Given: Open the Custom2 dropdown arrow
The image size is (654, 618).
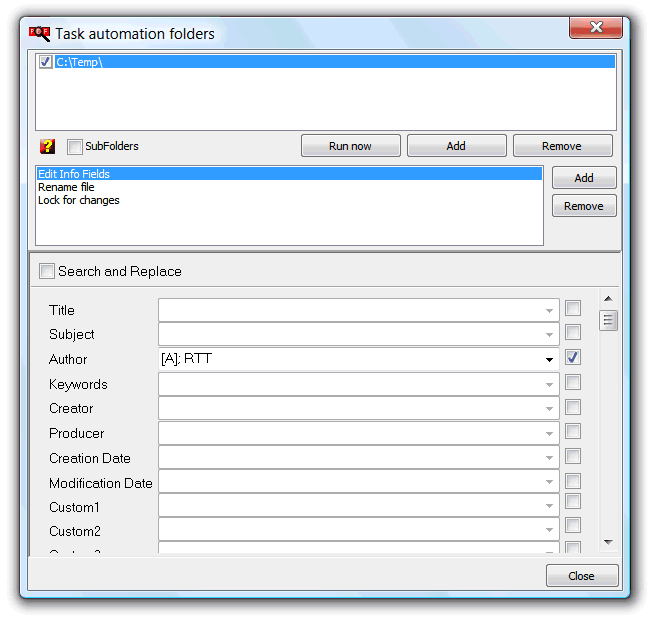Looking at the screenshot, I should point(549,530).
